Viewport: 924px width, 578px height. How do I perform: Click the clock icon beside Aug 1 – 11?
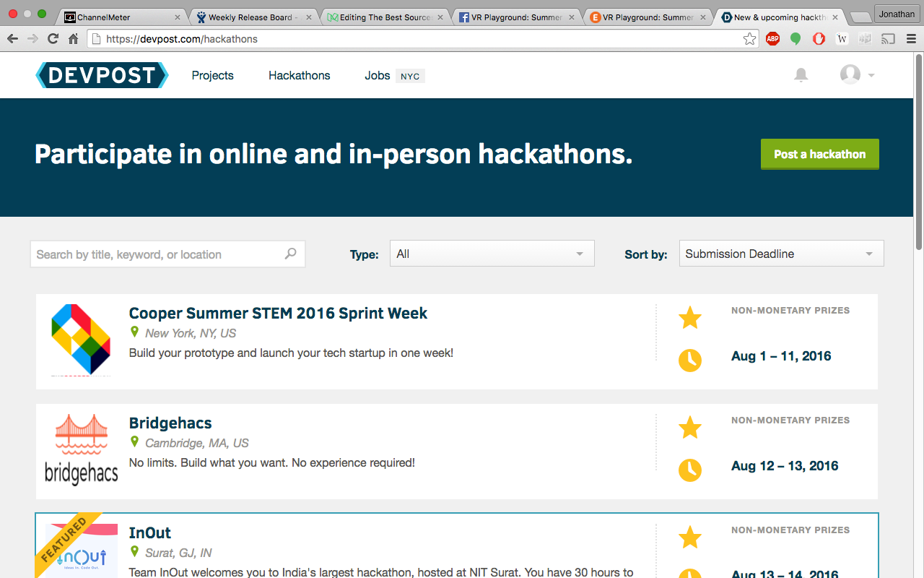[690, 360]
